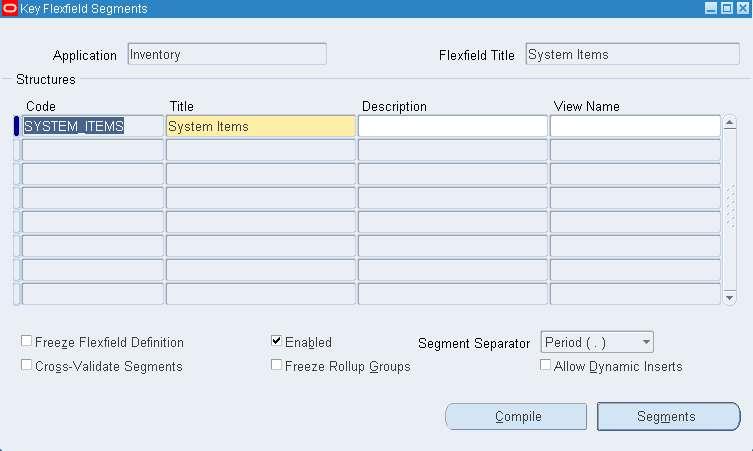Select the SYSTEM_ITEMS code cell
The height and width of the screenshot is (451, 753).
coord(93,126)
